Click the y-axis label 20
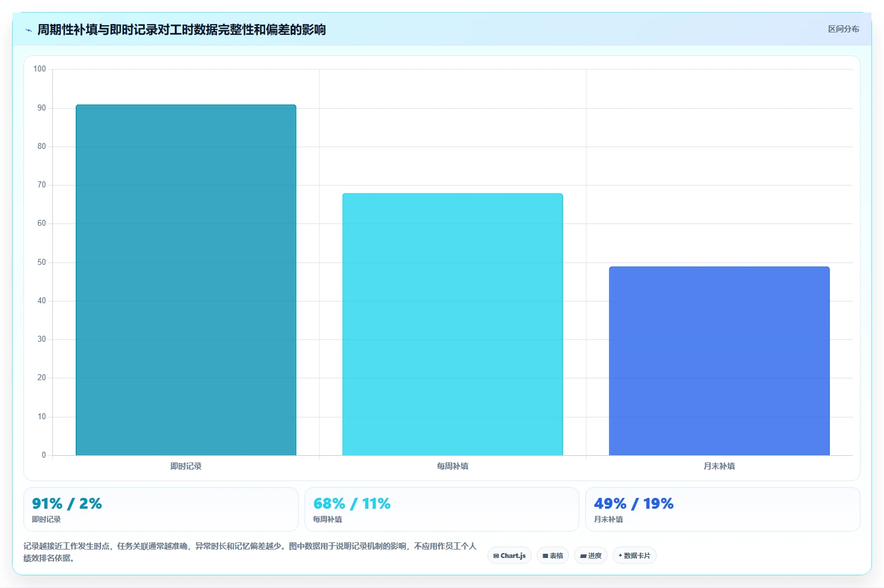 [x=41, y=378]
